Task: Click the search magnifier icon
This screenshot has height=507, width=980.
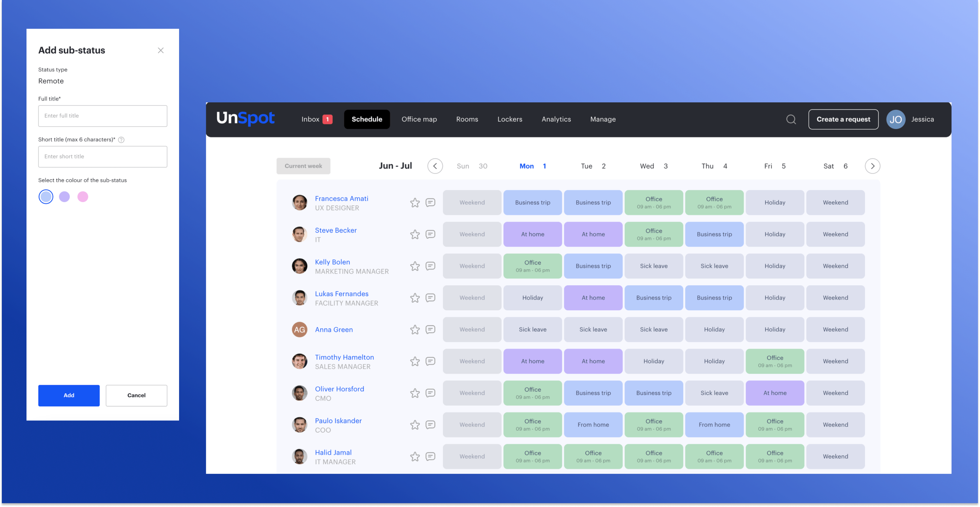Action: 791,119
